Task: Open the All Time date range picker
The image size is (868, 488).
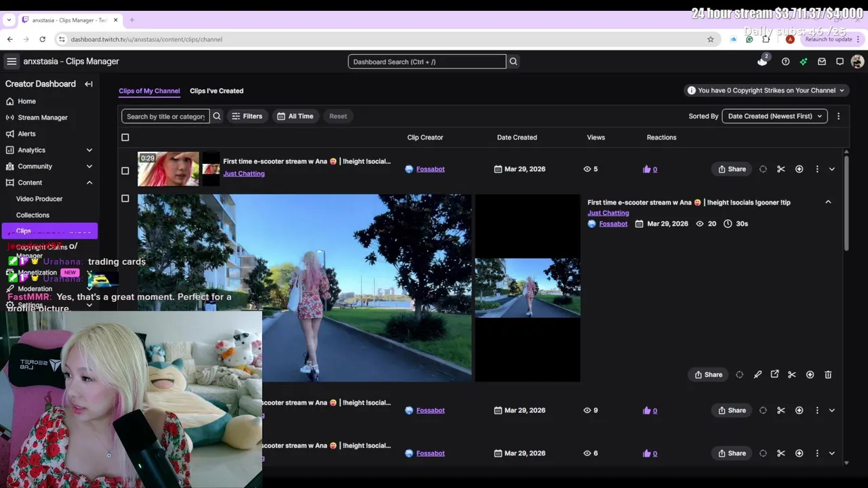Action: [x=296, y=117]
